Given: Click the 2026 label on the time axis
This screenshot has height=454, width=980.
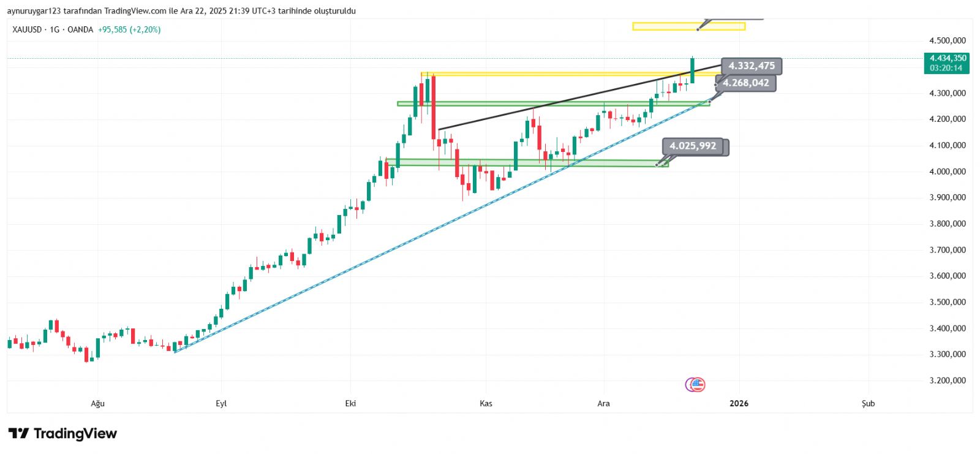Looking at the screenshot, I should 739,403.
